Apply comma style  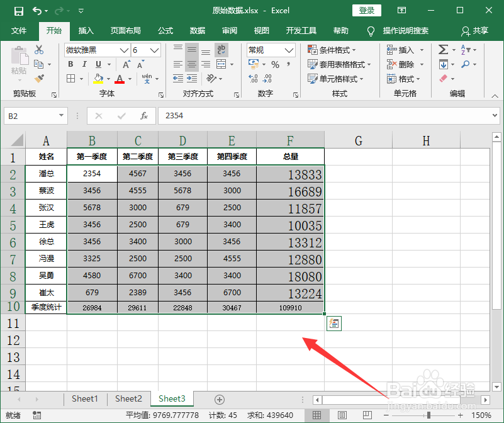pos(289,64)
